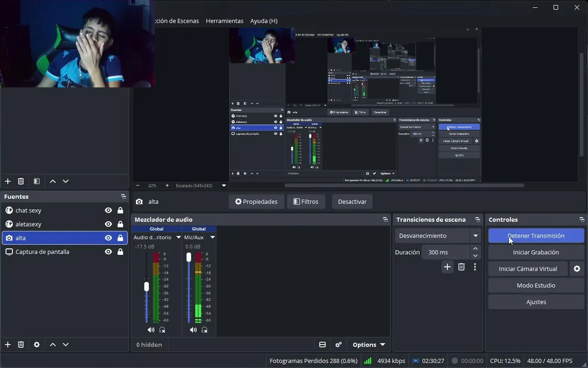Toggle monitoring headphone icon for Audio del escritorio
Image resolution: width=588 pixels, height=368 pixels.
pos(162,330)
